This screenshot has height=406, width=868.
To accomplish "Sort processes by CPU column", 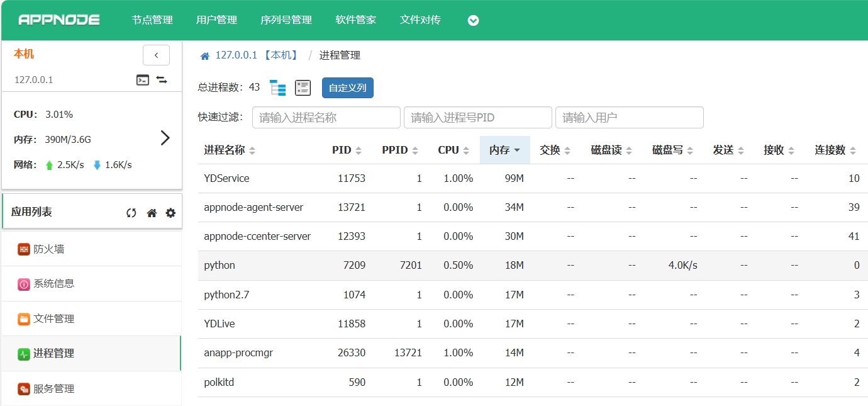I will 453,150.
